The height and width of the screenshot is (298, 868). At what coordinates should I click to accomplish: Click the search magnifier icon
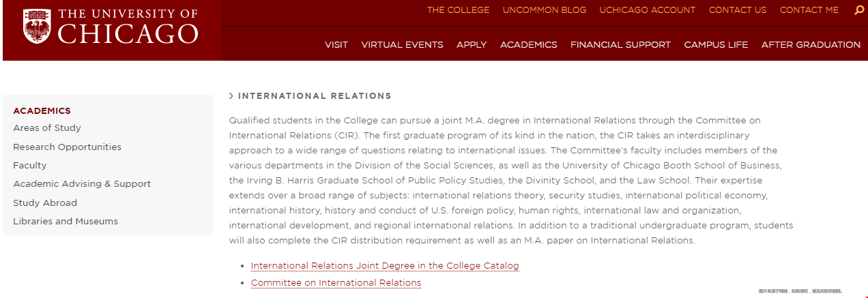pyautogui.click(x=858, y=10)
